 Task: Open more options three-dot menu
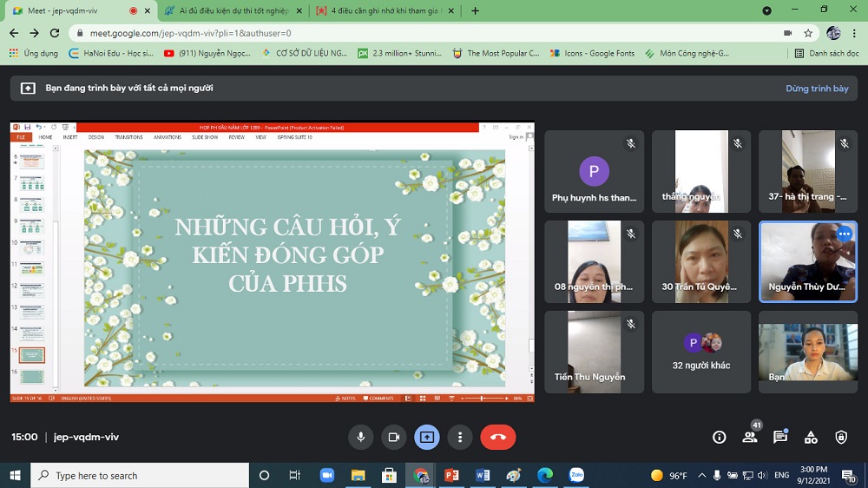click(460, 437)
